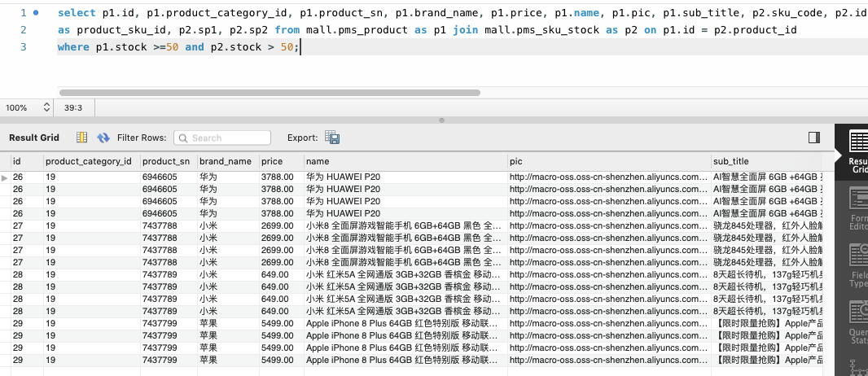The height and width of the screenshot is (376, 868).
Task: Adjust the 100% zoom stepper
Action: pyautogui.click(x=46, y=107)
